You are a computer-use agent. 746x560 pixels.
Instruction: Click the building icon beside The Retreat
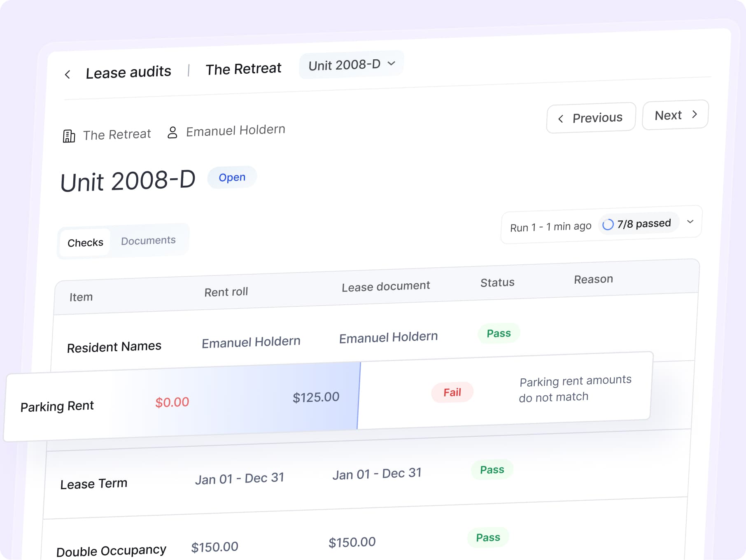point(69,135)
